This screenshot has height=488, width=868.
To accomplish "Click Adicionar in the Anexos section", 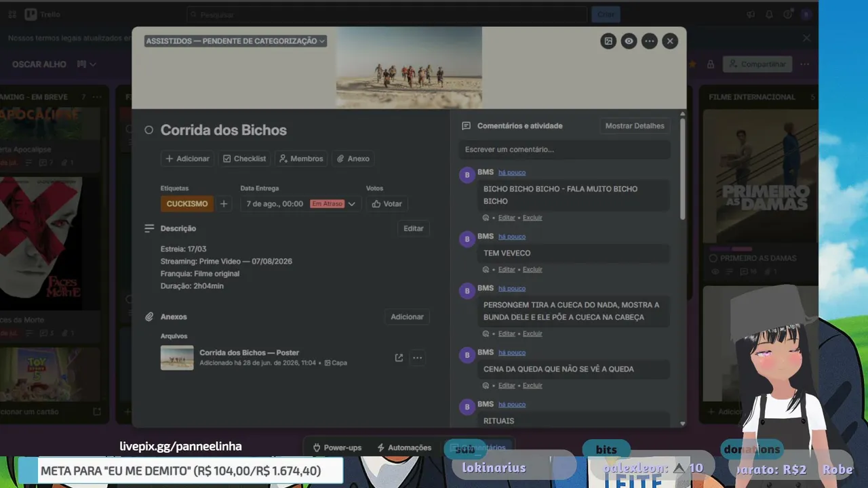I will [x=407, y=317].
